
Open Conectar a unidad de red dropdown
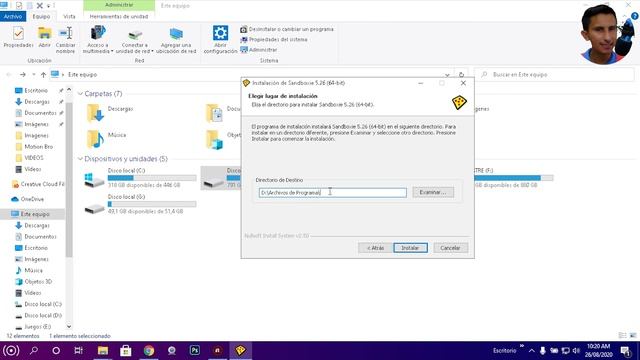pyautogui.click(x=135, y=40)
